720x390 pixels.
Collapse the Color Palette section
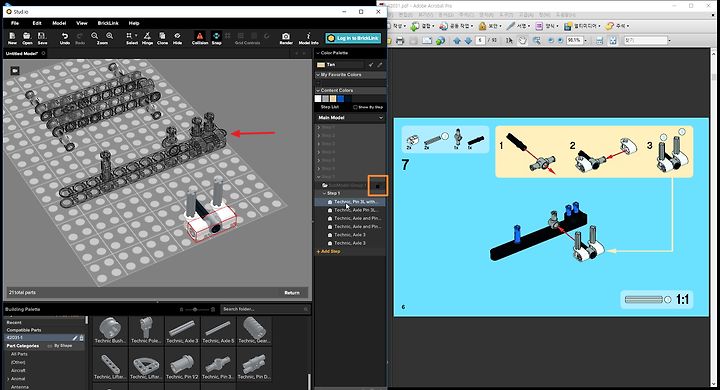318,53
